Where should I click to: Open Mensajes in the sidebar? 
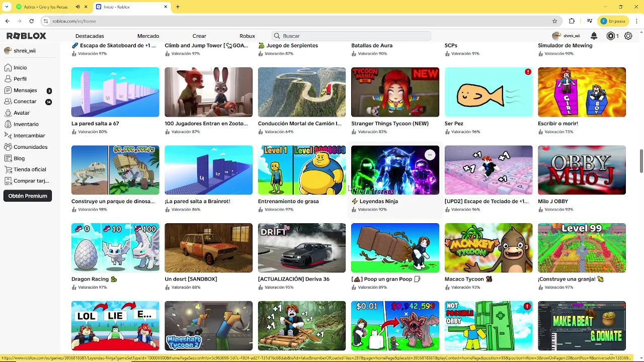(x=25, y=90)
